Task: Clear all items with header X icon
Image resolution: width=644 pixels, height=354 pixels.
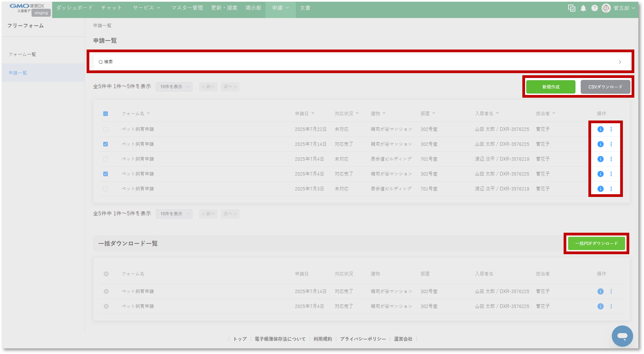Action: click(106, 274)
